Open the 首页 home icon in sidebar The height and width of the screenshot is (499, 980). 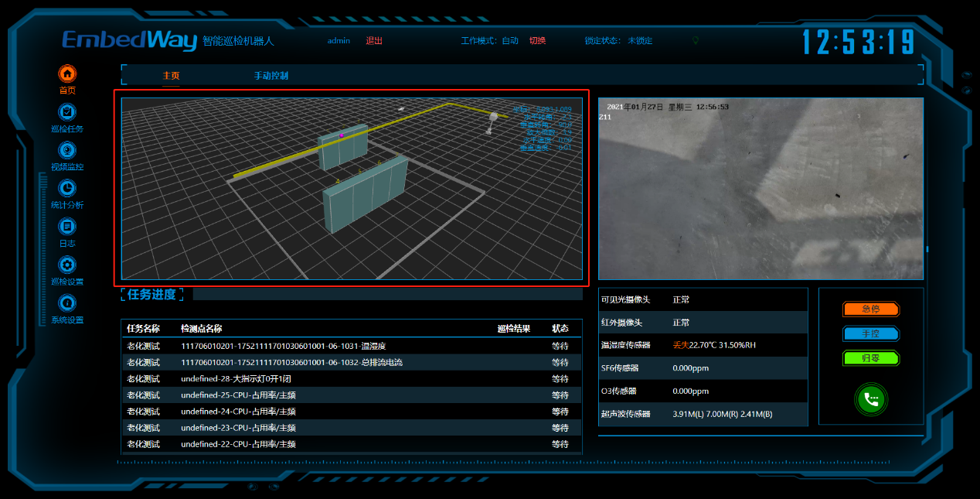pos(67,74)
